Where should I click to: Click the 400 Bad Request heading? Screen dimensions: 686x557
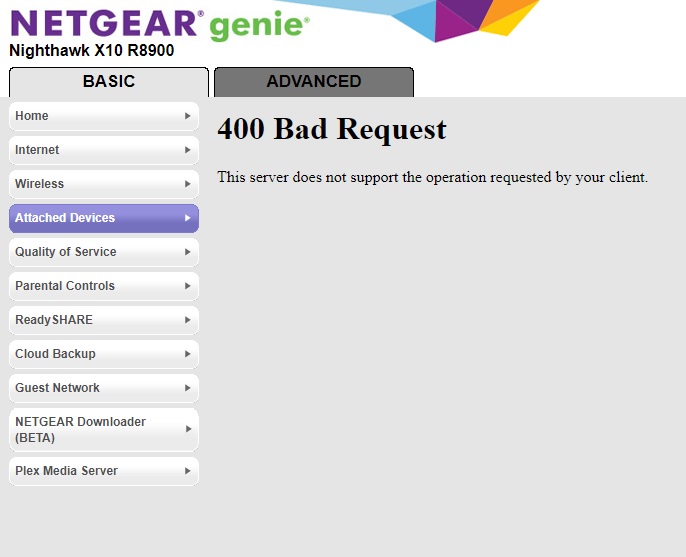coord(332,129)
